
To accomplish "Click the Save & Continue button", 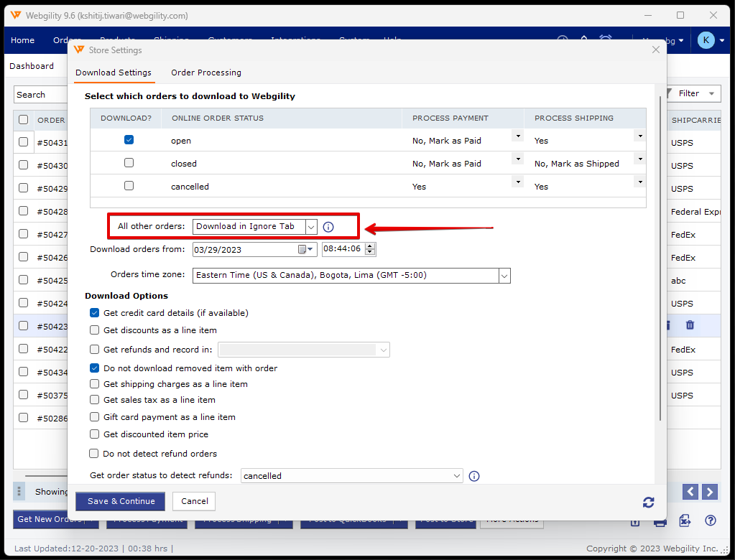I will click(121, 501).
